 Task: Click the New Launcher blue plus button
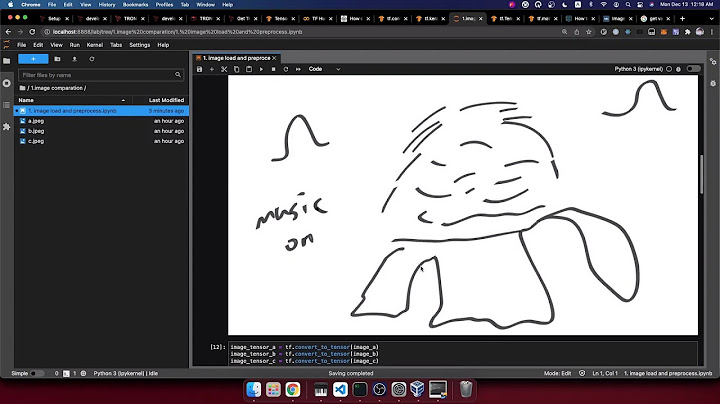[33, 59]
